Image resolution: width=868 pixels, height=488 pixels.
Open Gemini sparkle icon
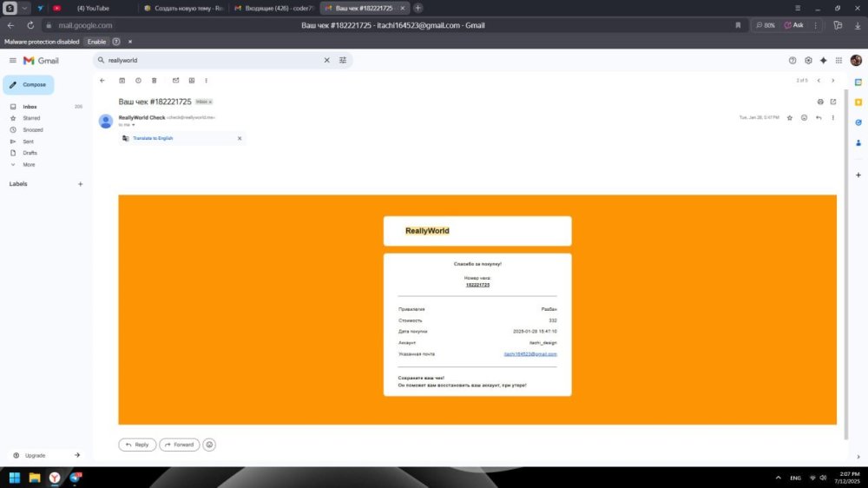(x=823, y=61)
